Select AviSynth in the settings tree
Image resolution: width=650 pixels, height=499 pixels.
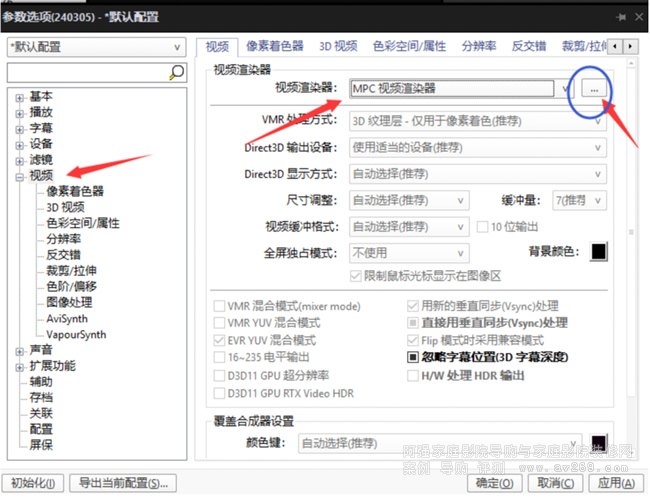(67, 319)
